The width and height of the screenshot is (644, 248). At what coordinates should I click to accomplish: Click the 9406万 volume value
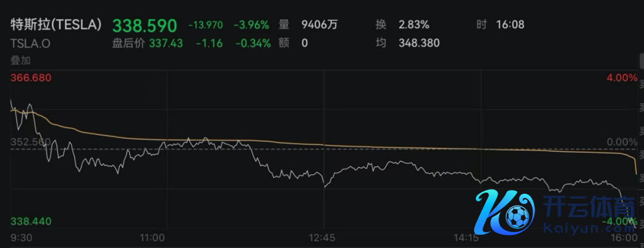(320, 25)
